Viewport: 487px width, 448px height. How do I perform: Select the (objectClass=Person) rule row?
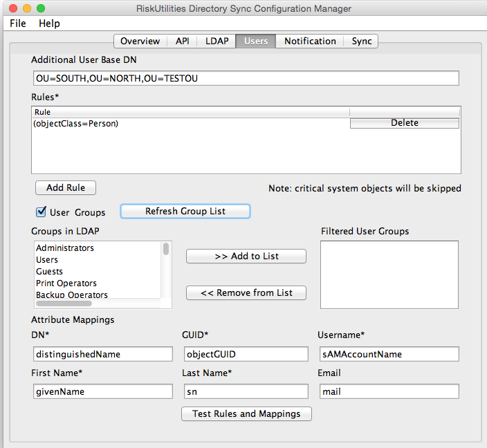[191, 124]
